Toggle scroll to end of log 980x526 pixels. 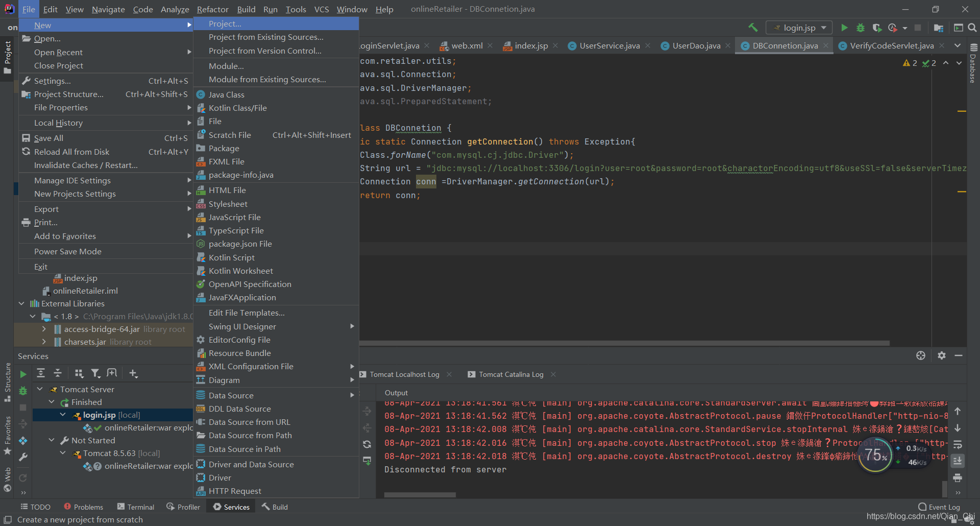tap(958, 461)
